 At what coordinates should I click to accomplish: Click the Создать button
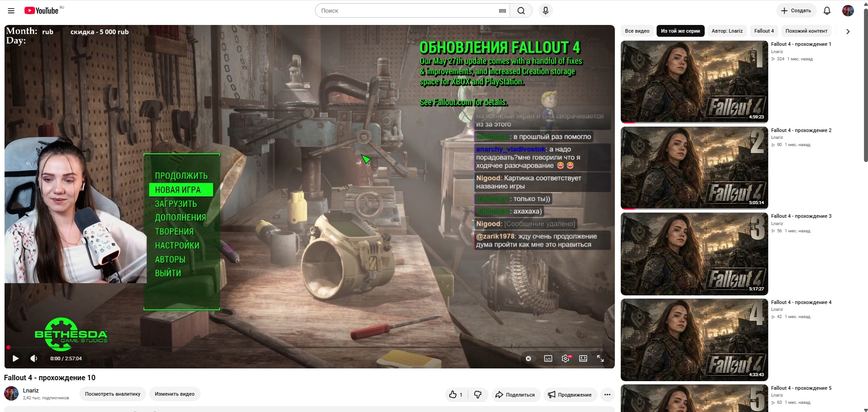[796, 10]
